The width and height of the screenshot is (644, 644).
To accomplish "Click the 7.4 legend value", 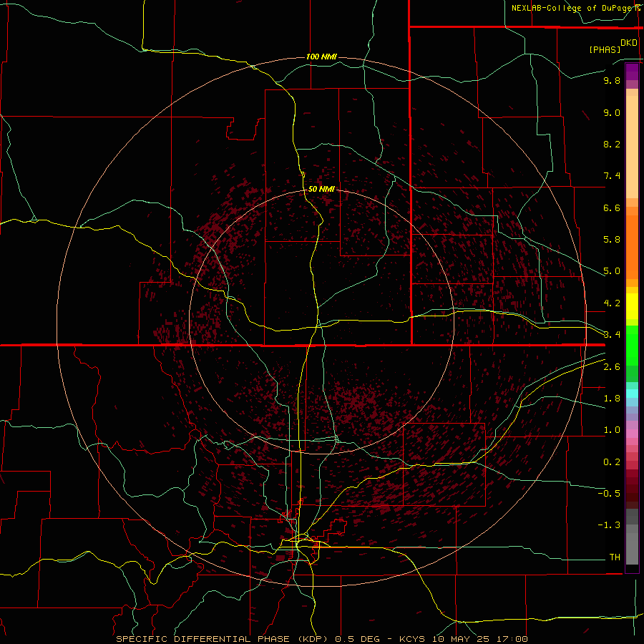I will [612, 176].
